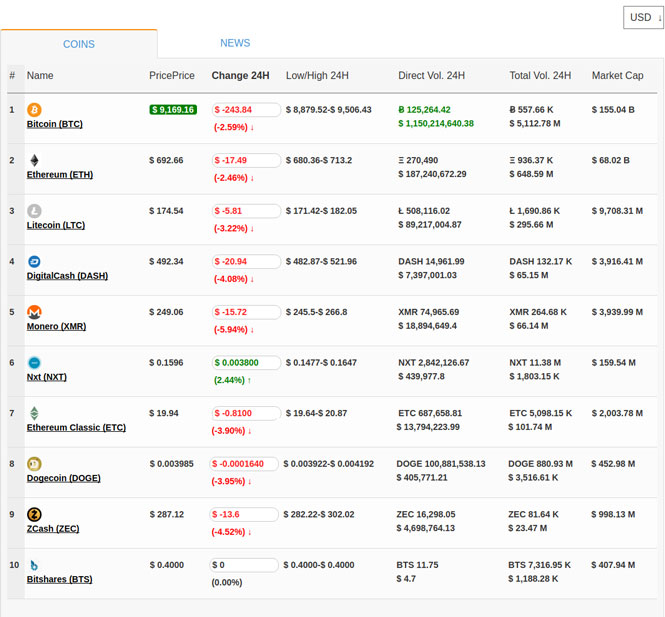
Task: Click Bitcoin range $ 8,879.52-$ 9,506.43
Action: [x=329, y=110]
